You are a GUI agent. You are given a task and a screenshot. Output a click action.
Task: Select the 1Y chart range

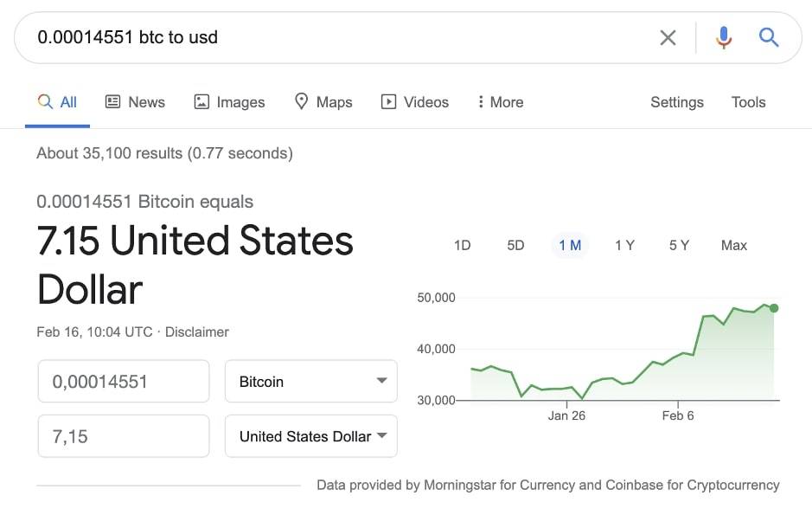point(624,245)
